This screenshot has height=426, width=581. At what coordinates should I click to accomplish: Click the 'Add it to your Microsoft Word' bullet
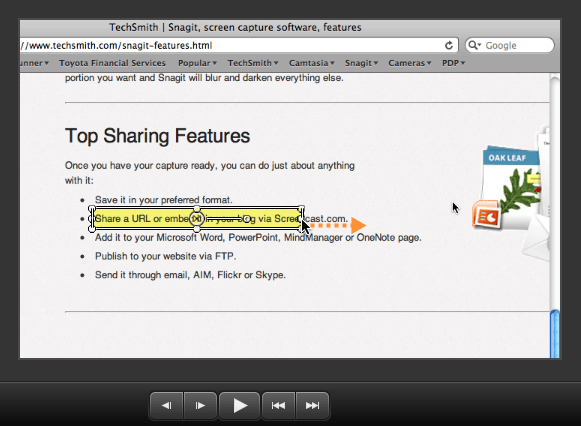[x=258, y=237]
